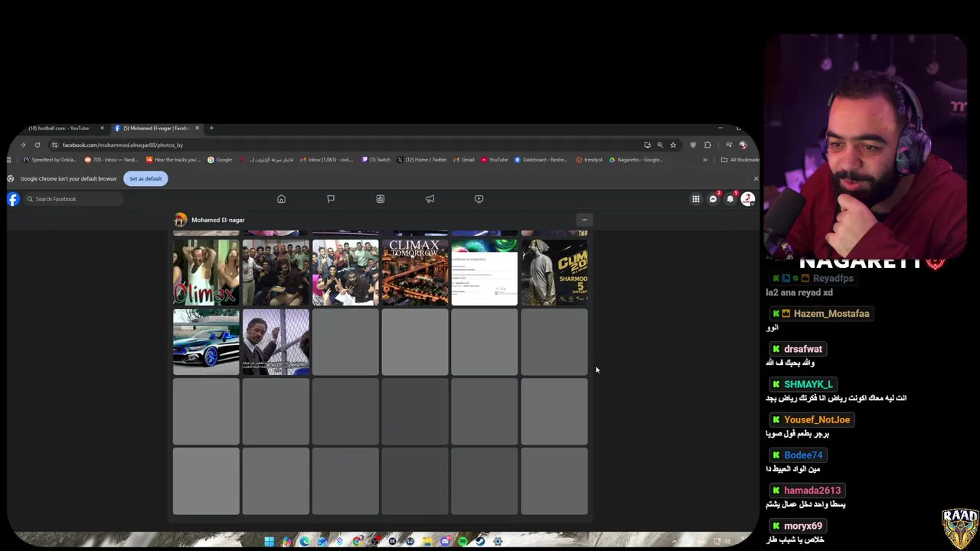Open the trendyol bookmark
Screen dimensions: 980x551
590,160
